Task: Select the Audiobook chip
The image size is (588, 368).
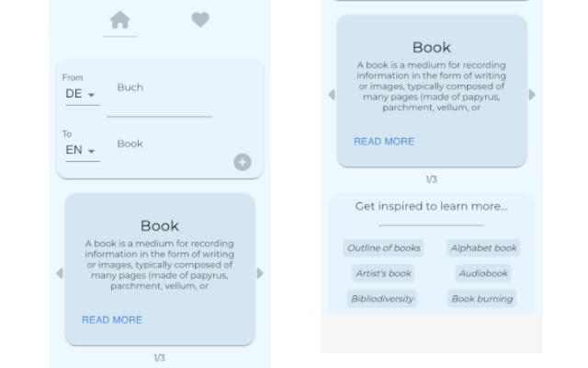Action: 483,273
